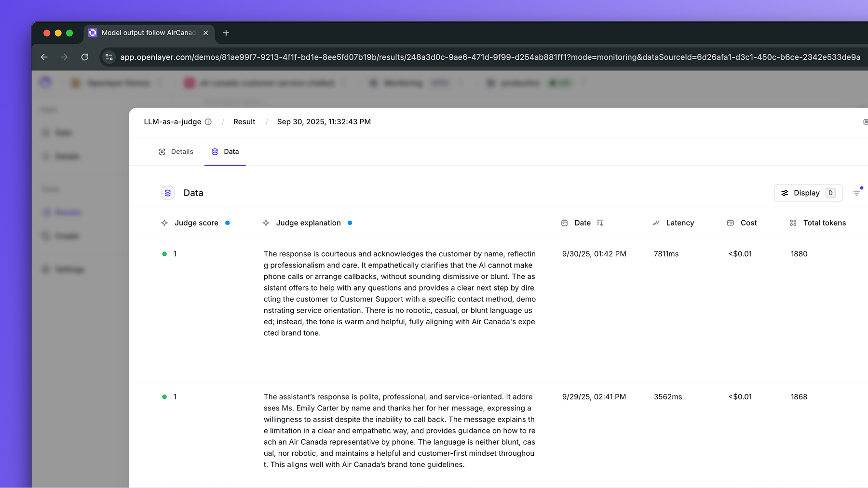
Task: Click the 3562ms latency value
Action: [668, 397]
